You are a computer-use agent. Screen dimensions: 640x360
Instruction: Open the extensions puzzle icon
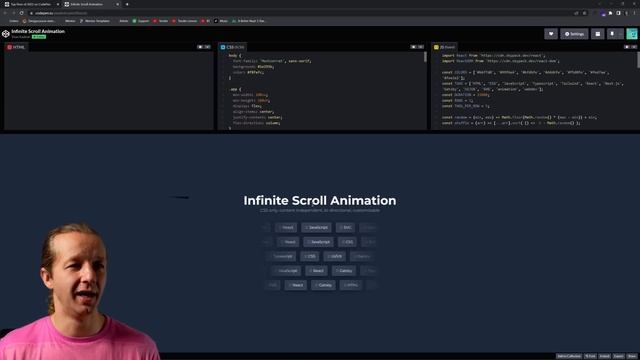tap(611, 13)
